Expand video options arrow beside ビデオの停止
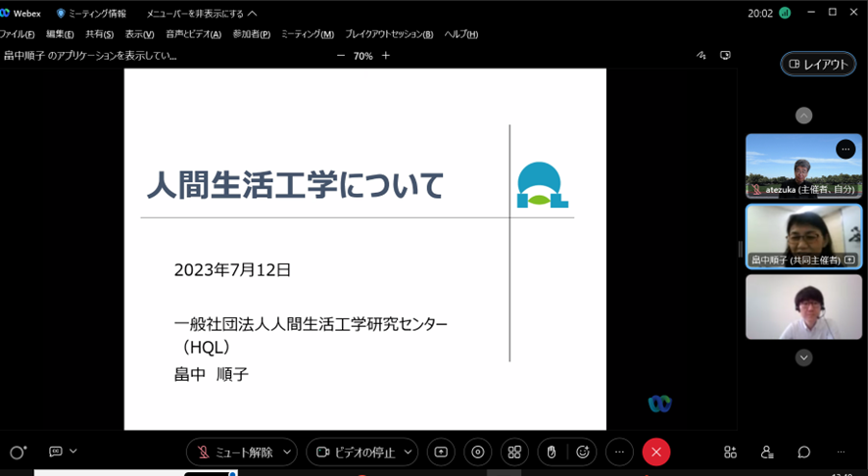 coord(409,452)
